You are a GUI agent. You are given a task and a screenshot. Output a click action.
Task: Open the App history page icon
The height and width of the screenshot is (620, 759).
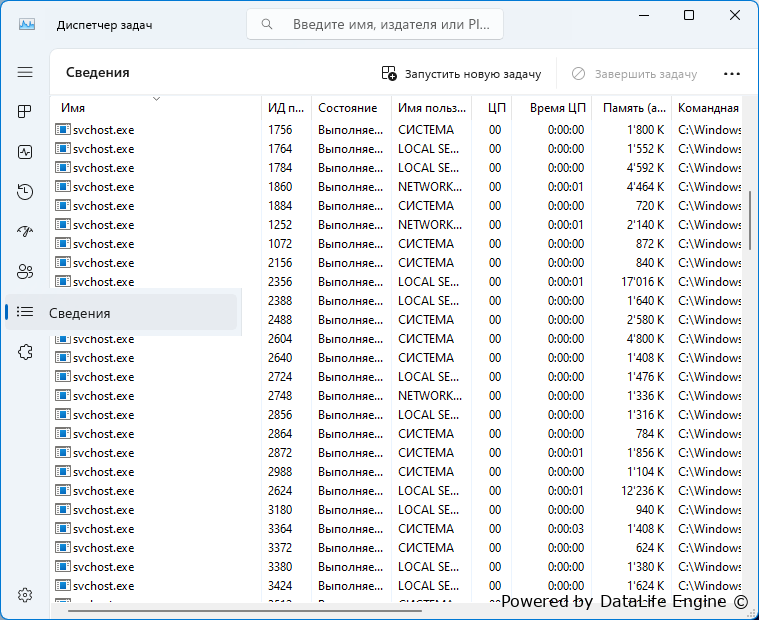tap(25, 192)
